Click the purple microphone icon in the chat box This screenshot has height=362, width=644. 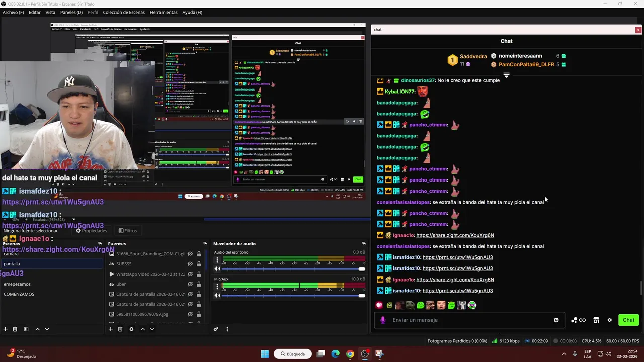click(383, 320)
